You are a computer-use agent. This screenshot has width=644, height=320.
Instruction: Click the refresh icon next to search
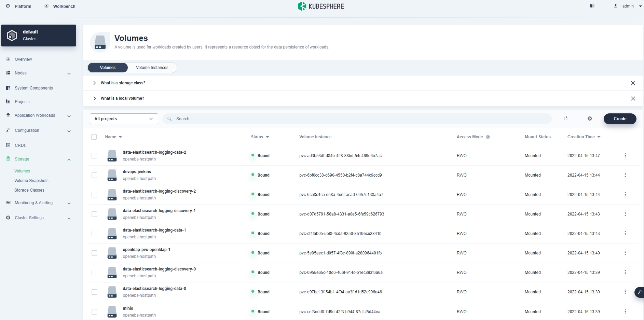[566, 119]
